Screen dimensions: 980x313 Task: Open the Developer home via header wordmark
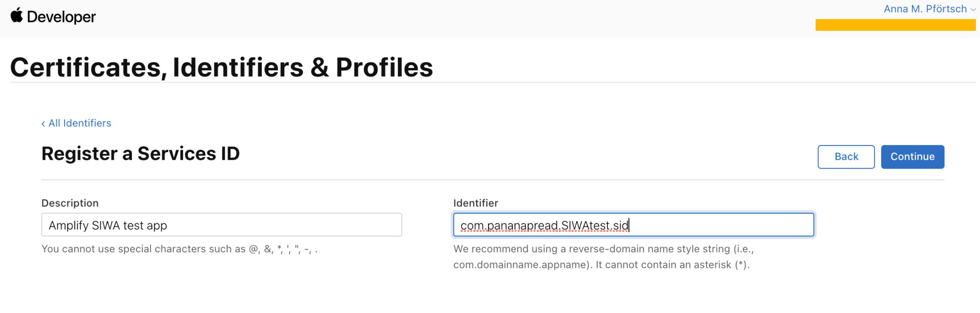(x=60, y=16)
